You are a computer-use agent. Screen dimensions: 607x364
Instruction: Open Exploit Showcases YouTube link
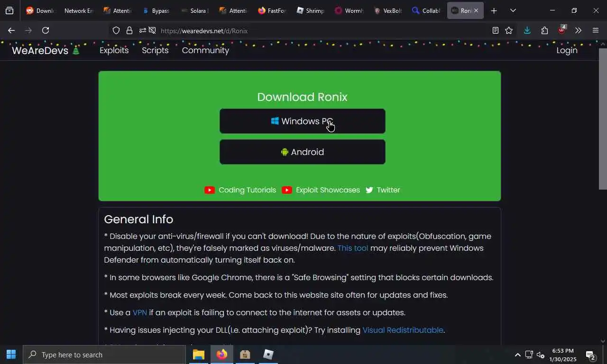click(321, 190)
